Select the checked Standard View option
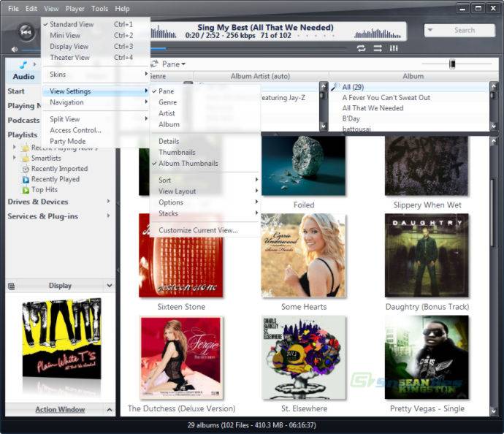The image size is (504, 434). click(x=95, y=24)
